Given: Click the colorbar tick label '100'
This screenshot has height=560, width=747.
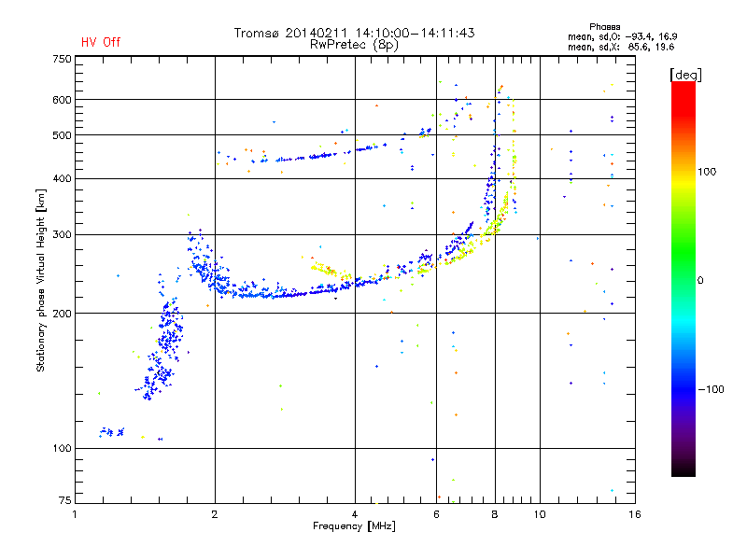Looking at the screenshot, I should [x=707, y=172].
